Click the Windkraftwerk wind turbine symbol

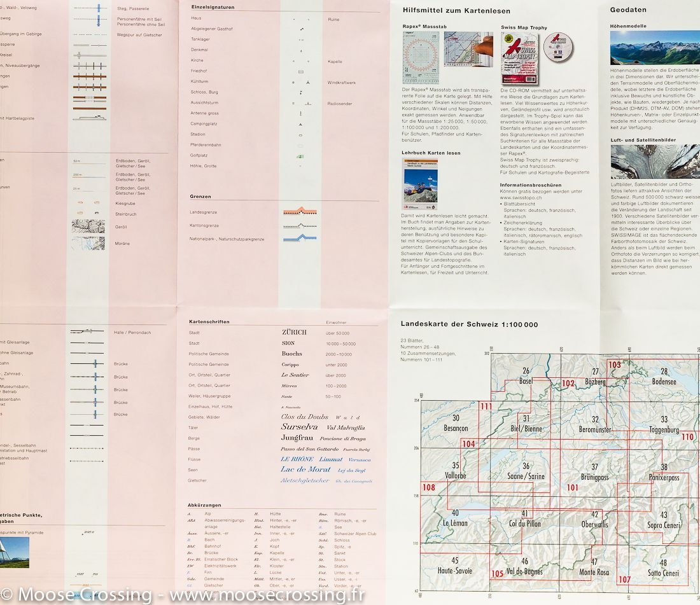[x=308, y=83]
